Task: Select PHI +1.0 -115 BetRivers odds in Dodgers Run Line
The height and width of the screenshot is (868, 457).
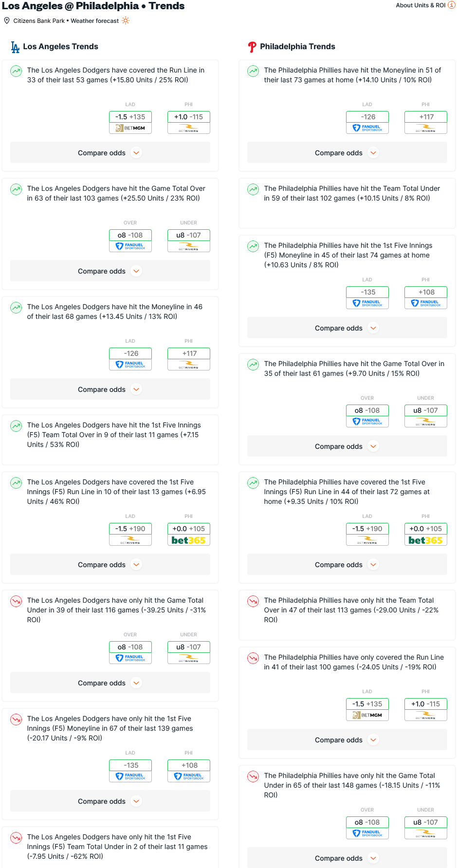Action: 189,122
